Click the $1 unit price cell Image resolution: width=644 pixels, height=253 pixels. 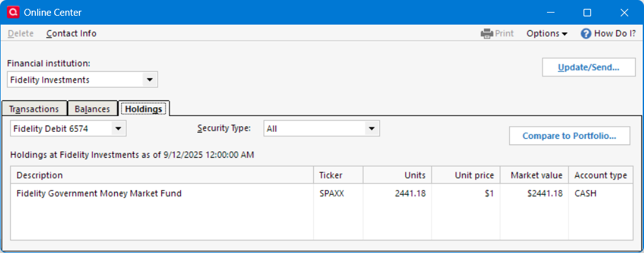pyautogui.click(x=489, y=193)
